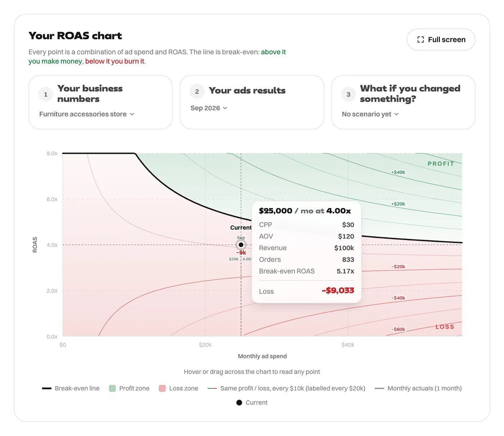Open the Furniture accessories store dropdown
The image size is (504, 436).
[x=87, y=114]
